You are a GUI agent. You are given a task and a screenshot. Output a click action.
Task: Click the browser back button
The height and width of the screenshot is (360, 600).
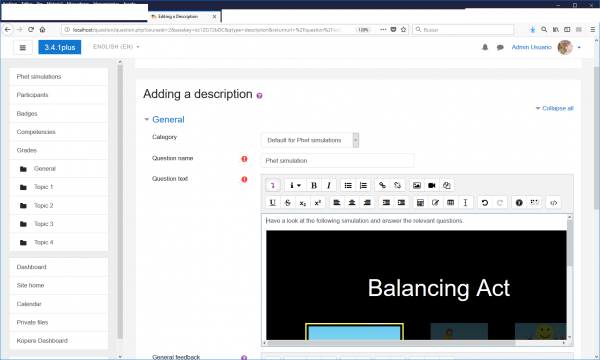(x=8, y=29)
